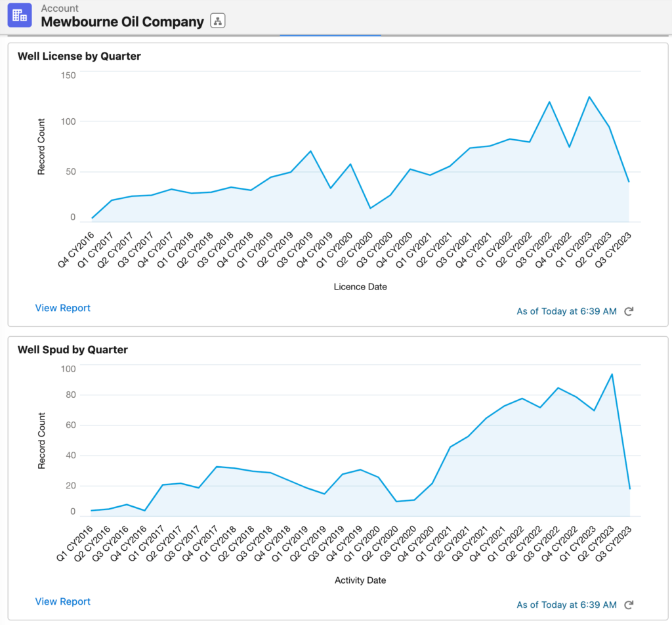
Task: Click the Licence Date axis label
Action: pos(360,287)
